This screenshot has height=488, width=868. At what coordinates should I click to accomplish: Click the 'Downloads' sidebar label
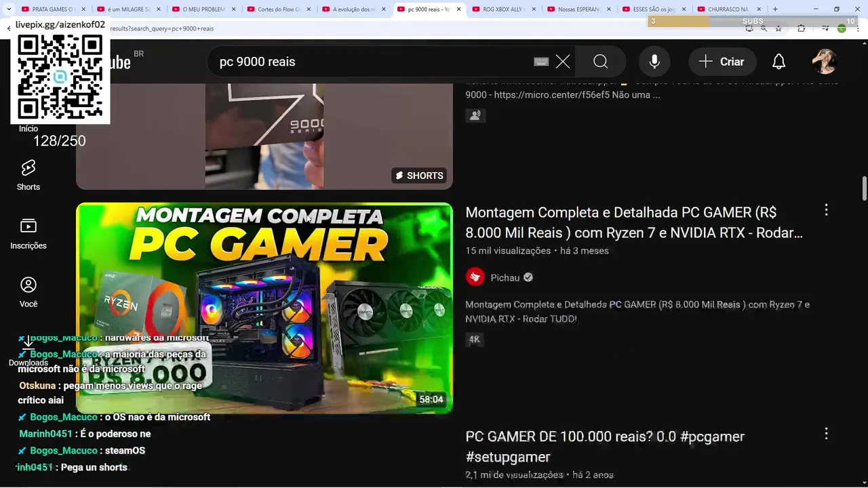click(x=28, y=363)
